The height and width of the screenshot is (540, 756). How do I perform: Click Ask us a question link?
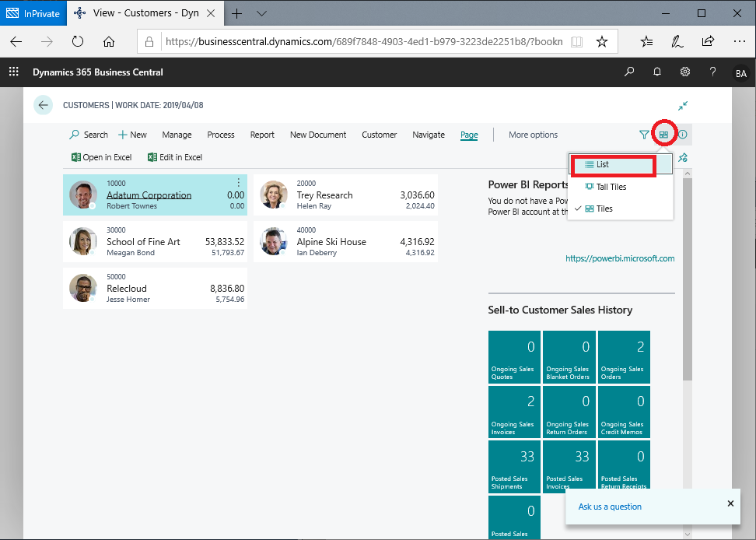point(610,507)
